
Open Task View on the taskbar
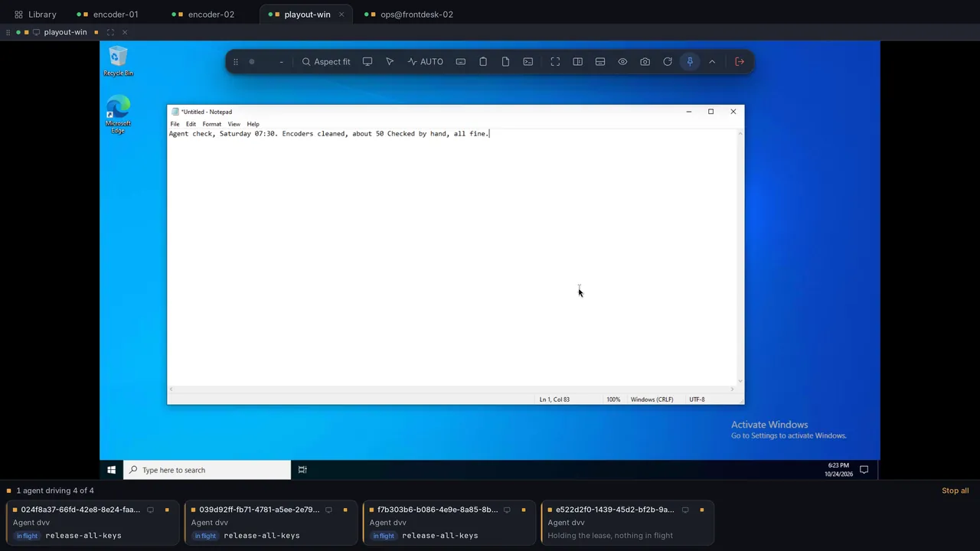coord(302,470)
